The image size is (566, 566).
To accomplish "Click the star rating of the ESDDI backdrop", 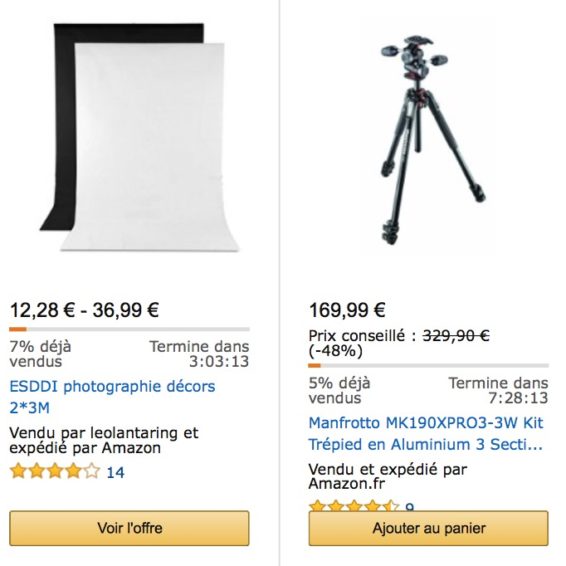I will (55, 471).
